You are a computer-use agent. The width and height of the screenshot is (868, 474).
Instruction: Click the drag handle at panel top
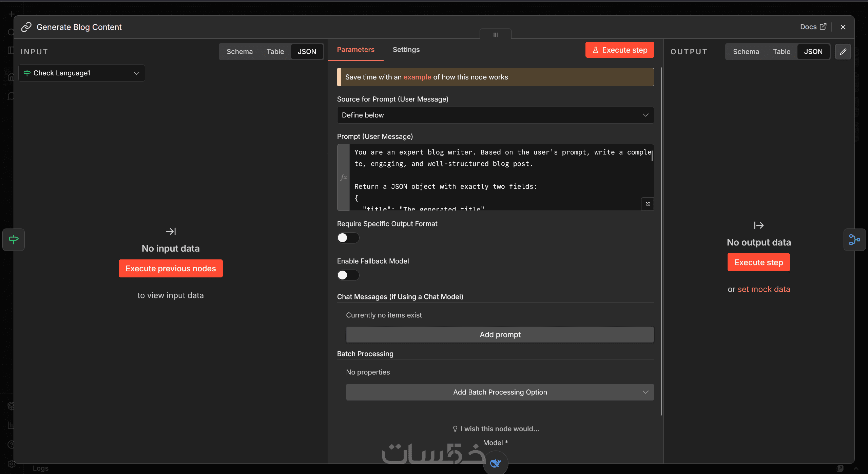pyautogui.click(x=495, y=35)
